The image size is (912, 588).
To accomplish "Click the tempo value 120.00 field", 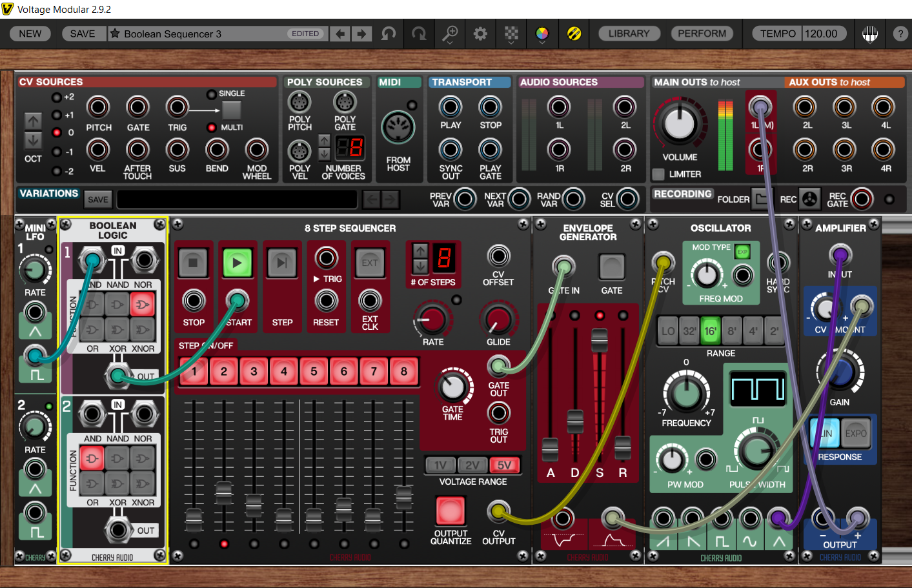I will tap(824, 34).
